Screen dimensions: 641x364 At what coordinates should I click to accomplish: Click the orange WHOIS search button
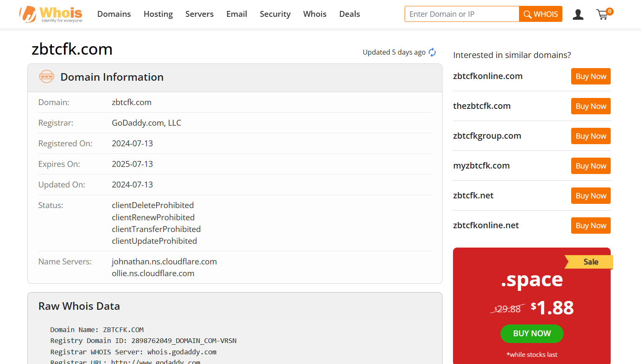(x=540, y=14)
